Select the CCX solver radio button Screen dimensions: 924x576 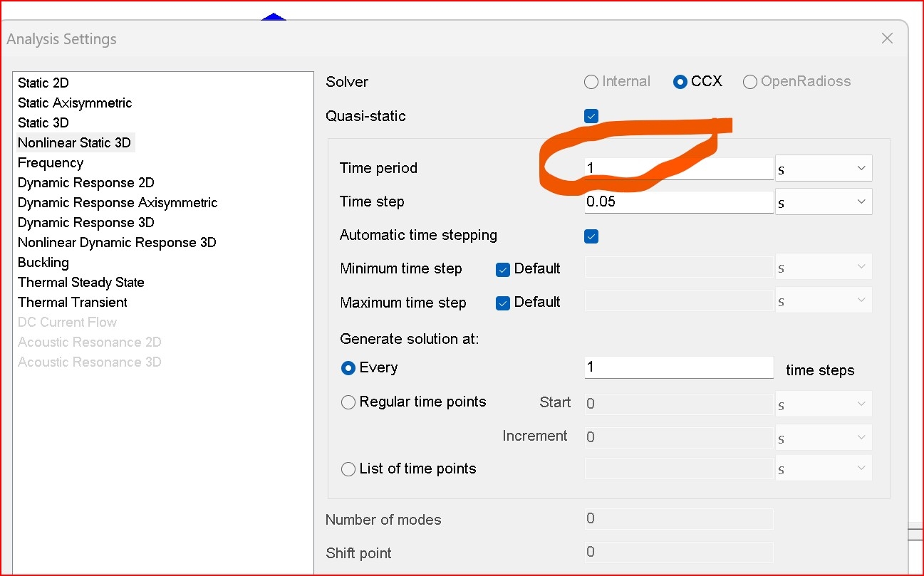(x=680, y=82)
